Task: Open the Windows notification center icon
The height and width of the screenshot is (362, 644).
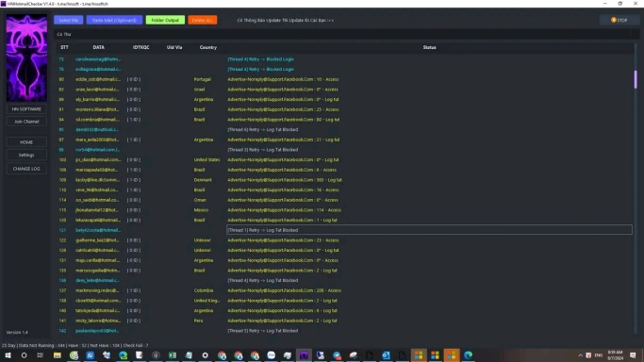Action: (633, 355)
